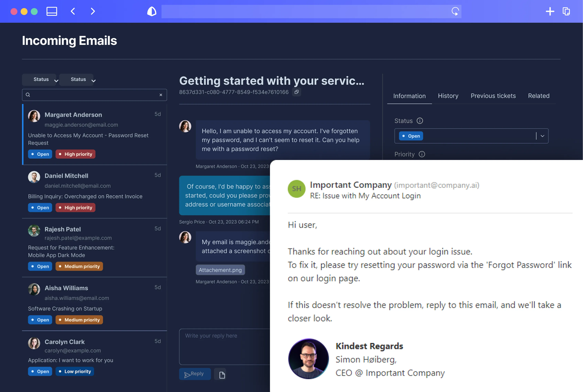Click the shield privacy icon beside address bar

pyautogui.click(x=152, y=11)
